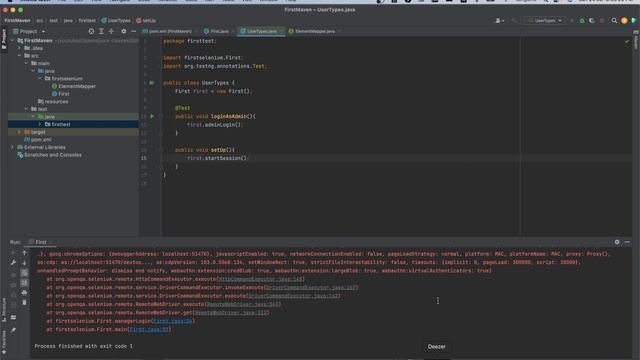Click the first.adminLogin() code line

(215, 125)
